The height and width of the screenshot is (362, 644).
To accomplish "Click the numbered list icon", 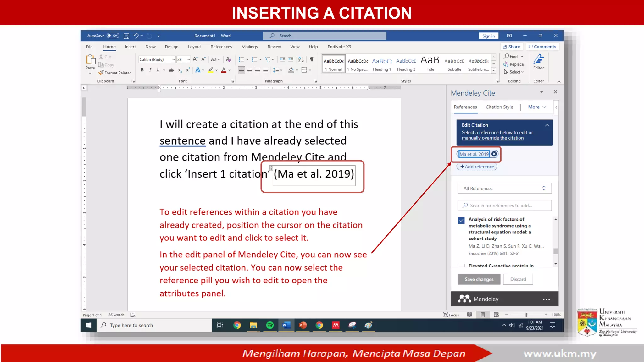I will [x=254, y=59].
